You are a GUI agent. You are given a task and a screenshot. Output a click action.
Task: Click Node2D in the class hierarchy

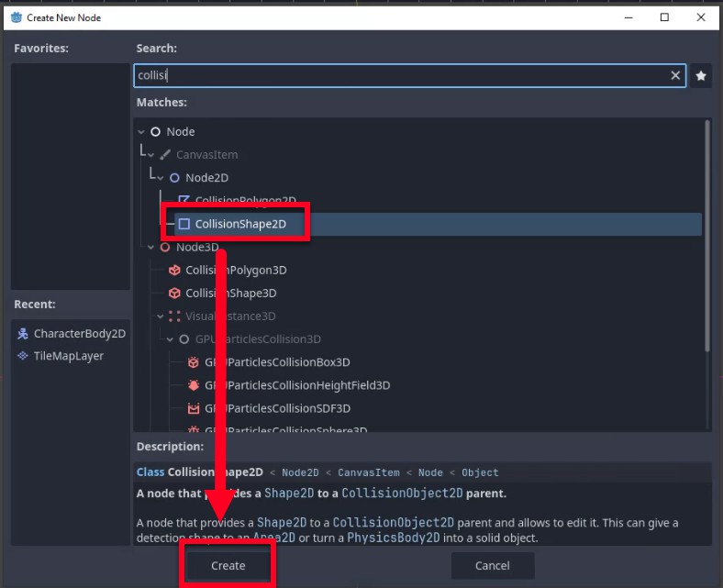coord(300,472)
